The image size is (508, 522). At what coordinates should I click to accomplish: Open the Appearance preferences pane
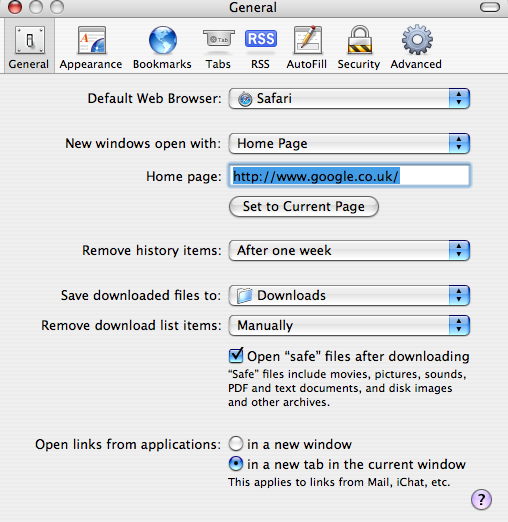click(x=91, y=47)
